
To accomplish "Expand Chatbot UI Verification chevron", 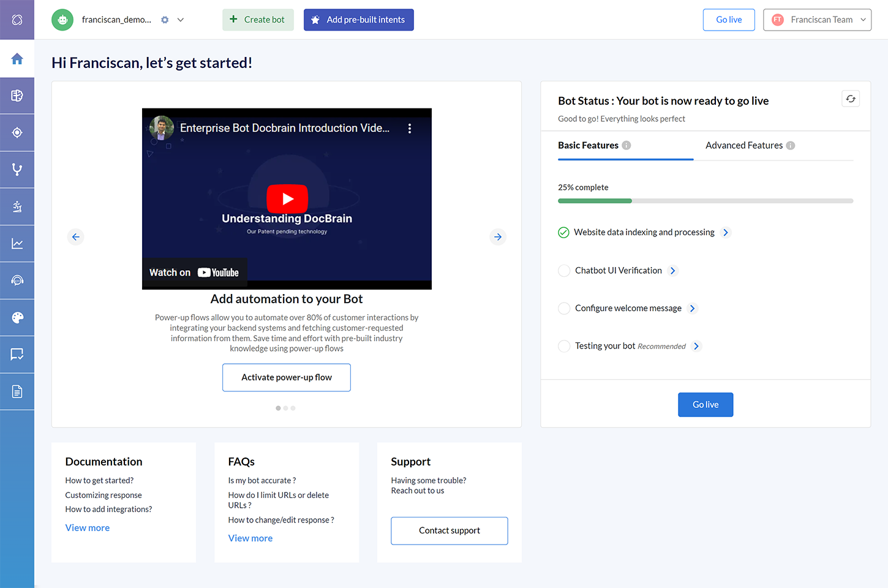I will 673,271.
